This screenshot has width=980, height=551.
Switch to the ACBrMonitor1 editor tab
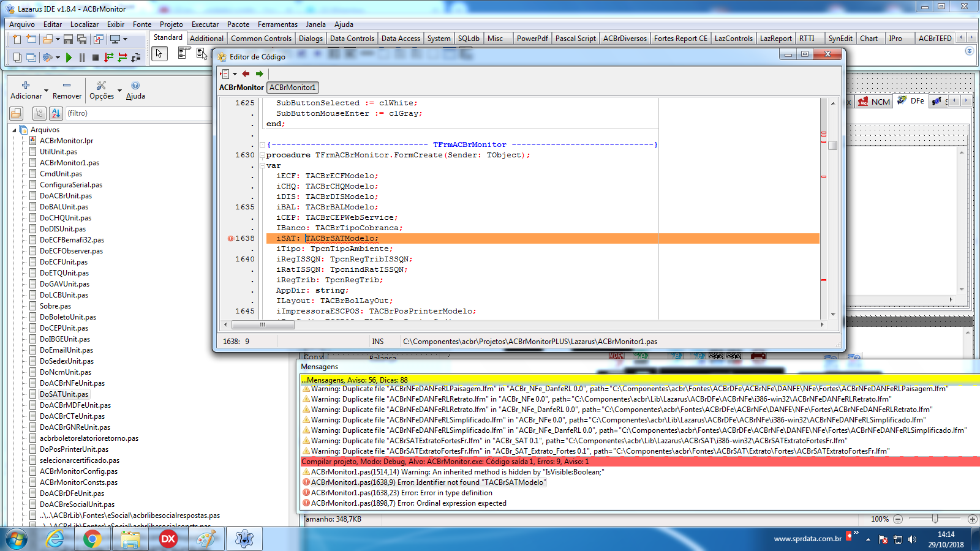coord(293,88)
